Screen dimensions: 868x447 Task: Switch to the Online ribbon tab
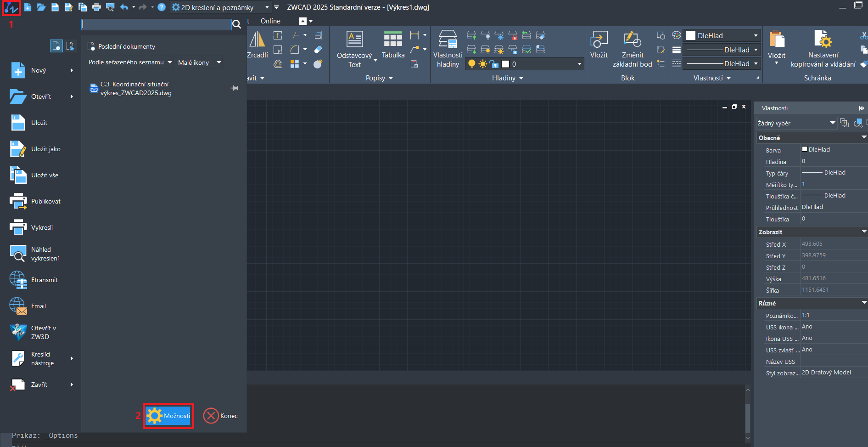270,21
